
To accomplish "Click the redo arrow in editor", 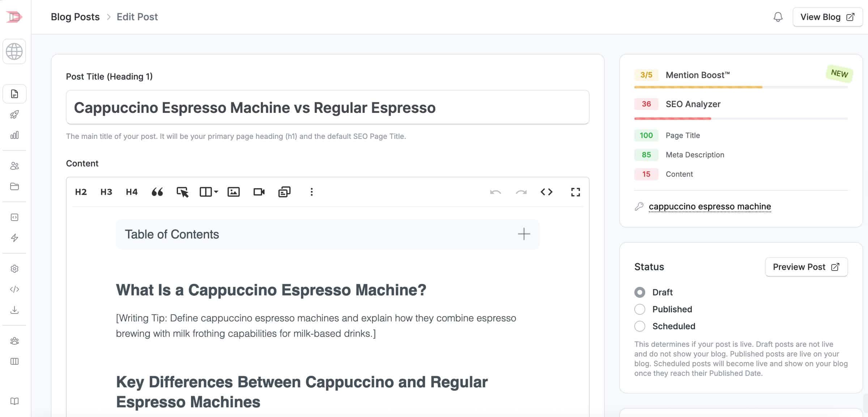I will coord(521,192).
